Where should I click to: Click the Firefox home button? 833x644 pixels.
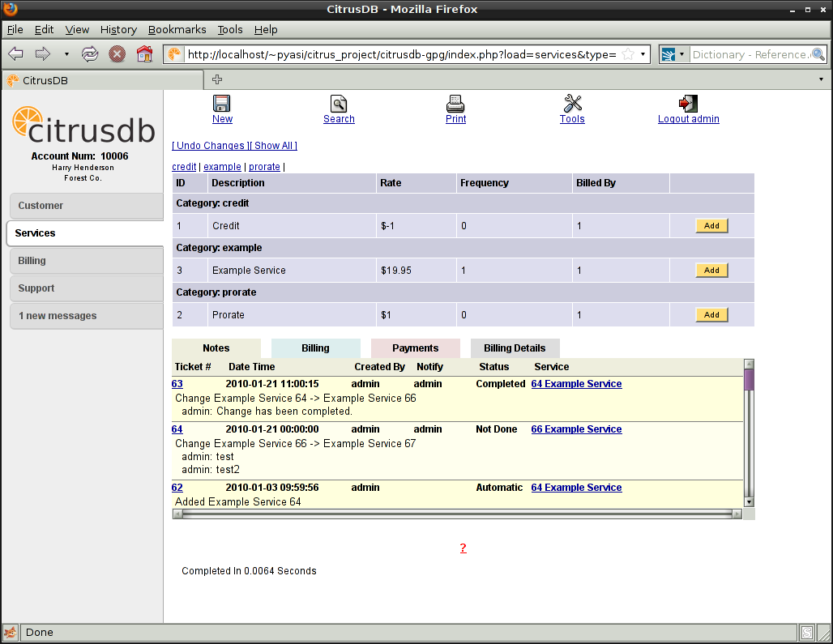pos(144,54)
